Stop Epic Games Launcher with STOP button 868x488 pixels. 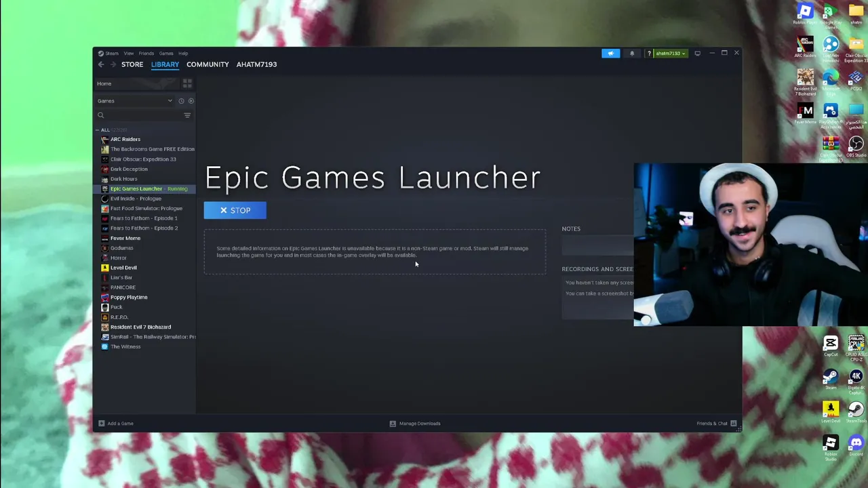[x=235, y=210]
